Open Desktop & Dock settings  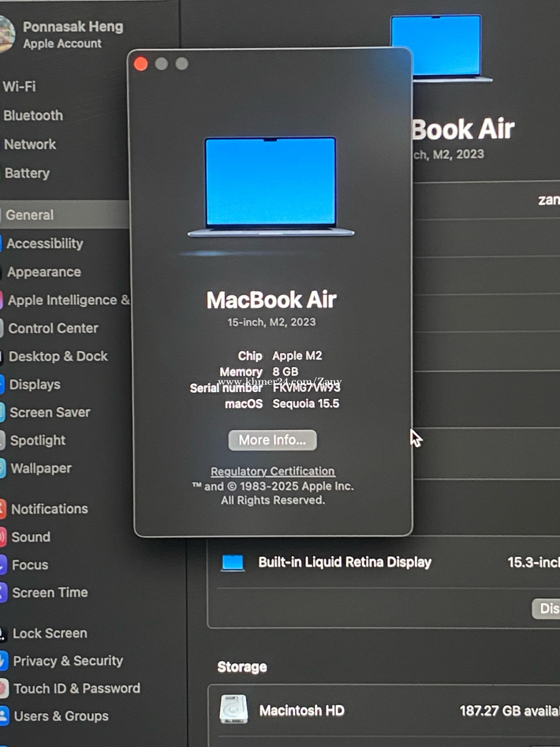(58, 356)
